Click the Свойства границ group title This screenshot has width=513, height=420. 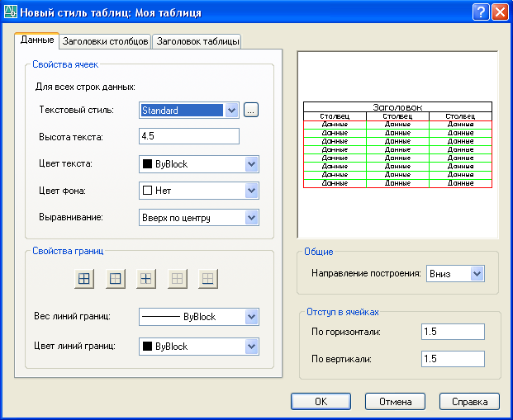point(68,251)
